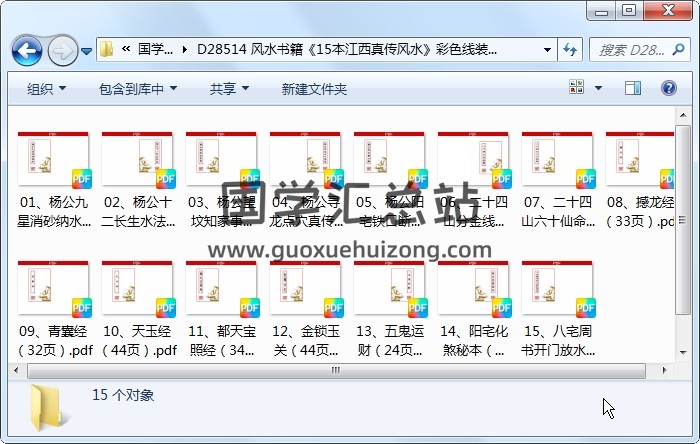Click the Back navigation arrow
The image size is (700, 444).
[x=27, y=49]
